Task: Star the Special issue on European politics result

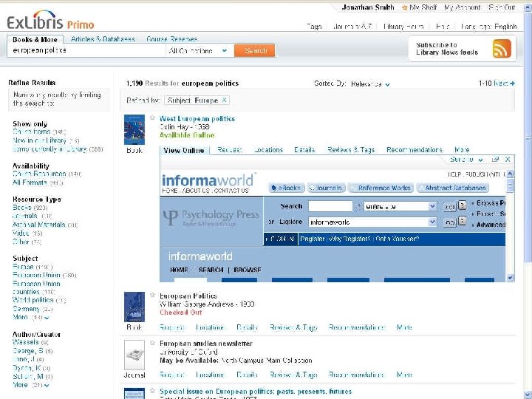Action: click(x=152, y=391)
